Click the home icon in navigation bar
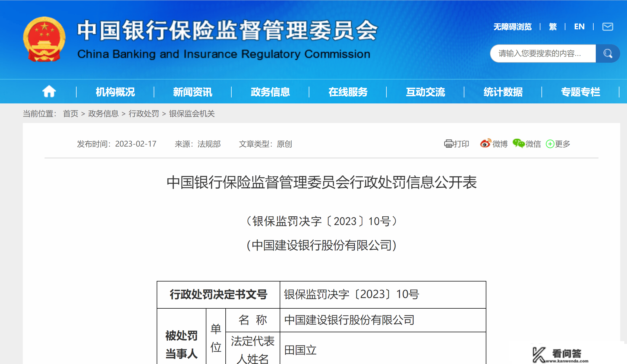Viewport: 627px width, 364px height. tap(49, 91)
